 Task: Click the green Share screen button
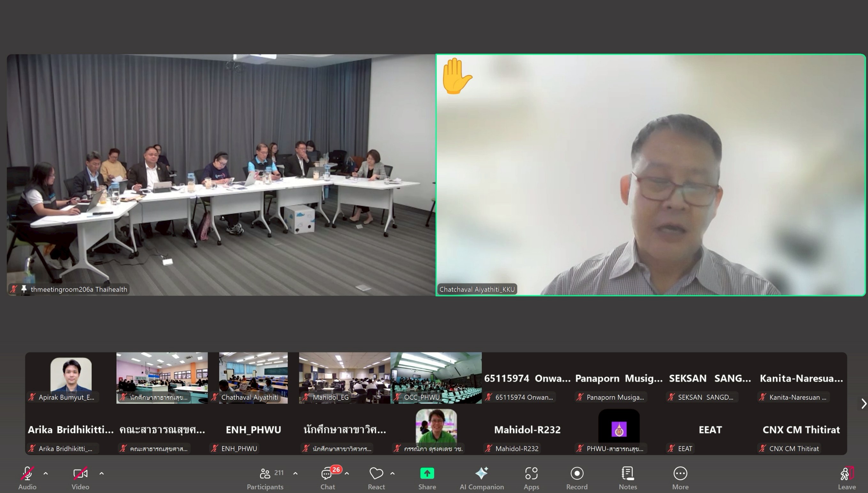[x=427, y=474]
